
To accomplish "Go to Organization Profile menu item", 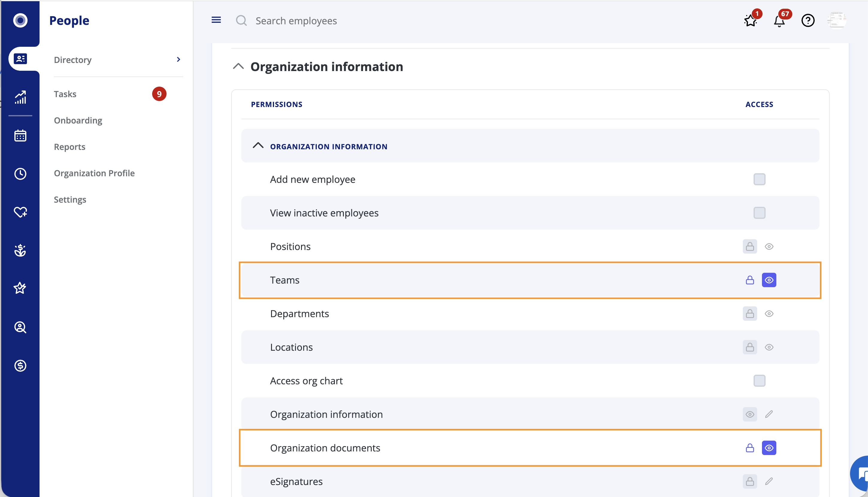I will pos(94,173).
